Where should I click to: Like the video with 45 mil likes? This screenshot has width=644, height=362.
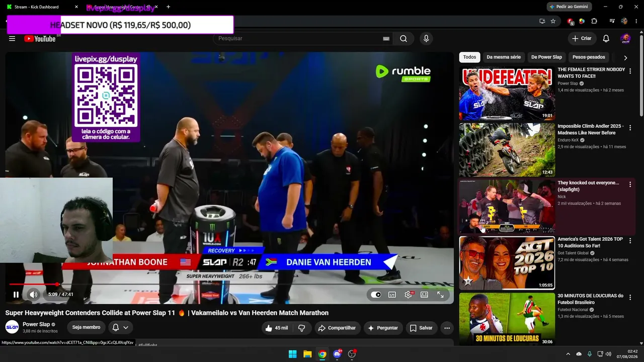(276, 328)
